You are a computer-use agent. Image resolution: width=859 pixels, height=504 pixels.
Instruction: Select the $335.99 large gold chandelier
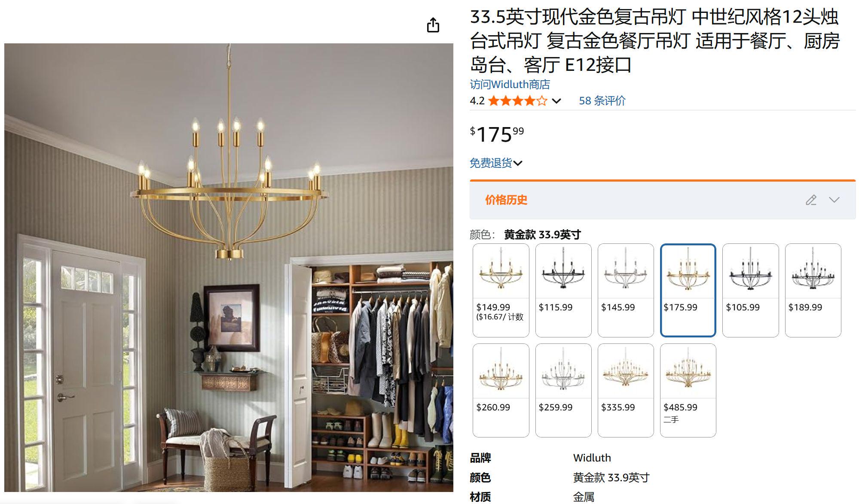coord(626,390)
